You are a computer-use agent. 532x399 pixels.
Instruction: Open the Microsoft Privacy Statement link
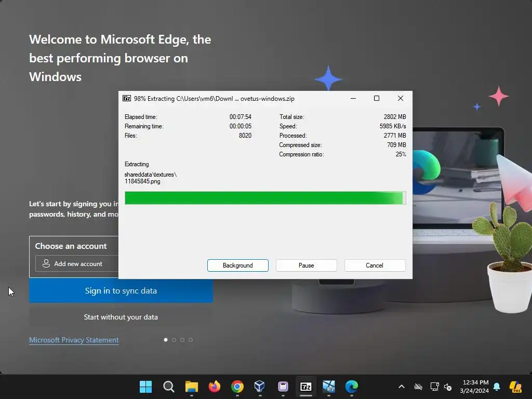74,340
